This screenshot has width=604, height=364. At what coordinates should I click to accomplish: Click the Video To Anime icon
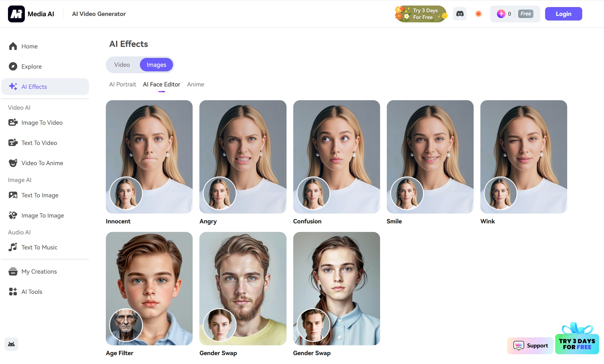pyautogui.click(x=13, y=163)
